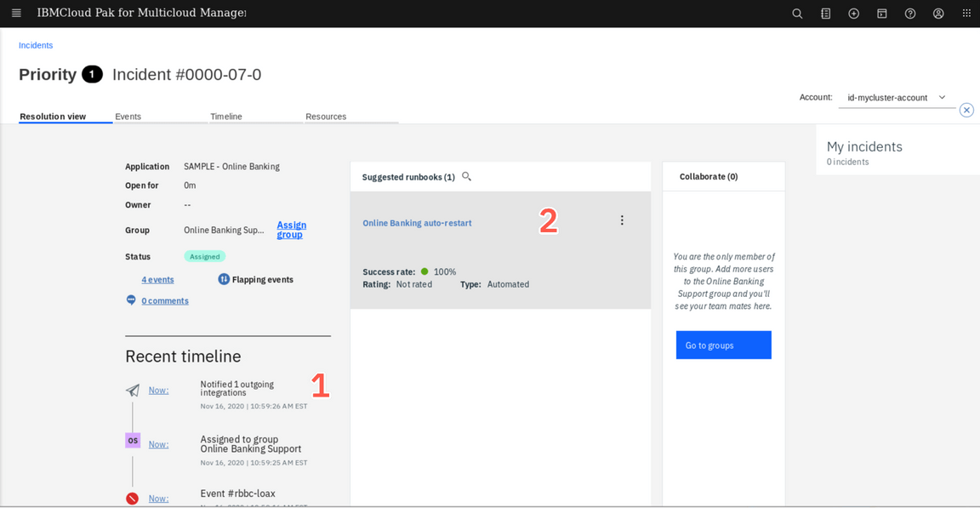This screenshot has height=508, width=980.
Task: Click the priority 1 badge
Action: pyautogui.click(x=92, y=74)
